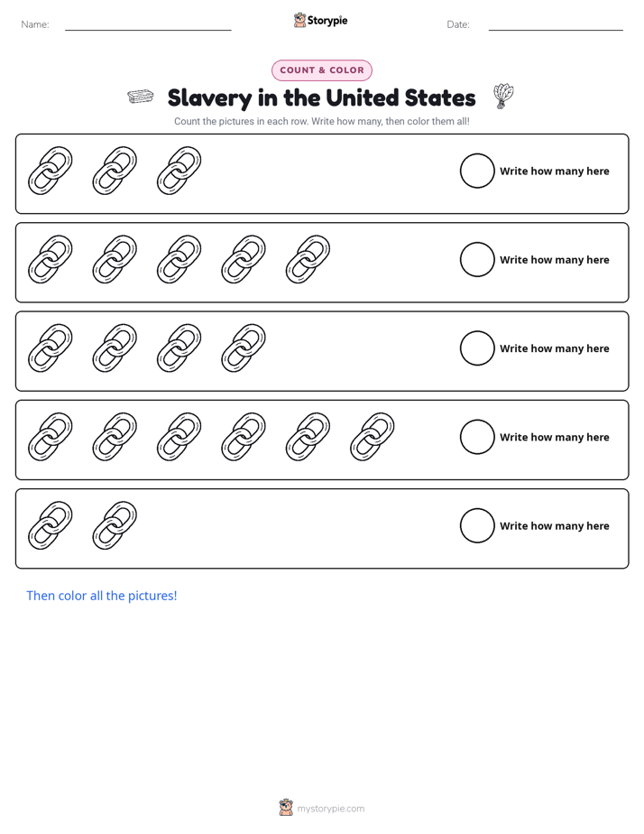Click the second chain link in last row
Viewport: 644px width, 834px height.
[115, 525]
